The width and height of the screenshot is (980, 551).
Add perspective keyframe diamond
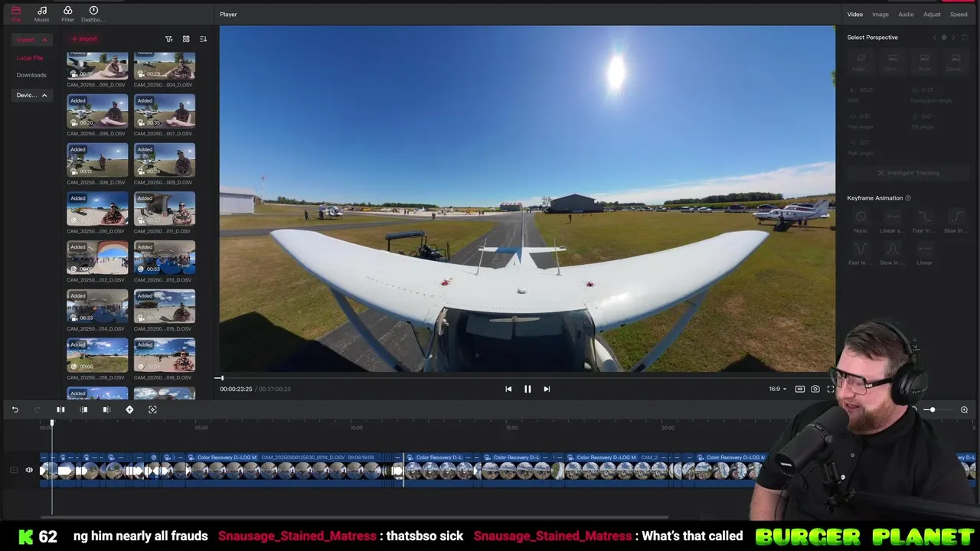pyautogui.click(x=944, y=37)
